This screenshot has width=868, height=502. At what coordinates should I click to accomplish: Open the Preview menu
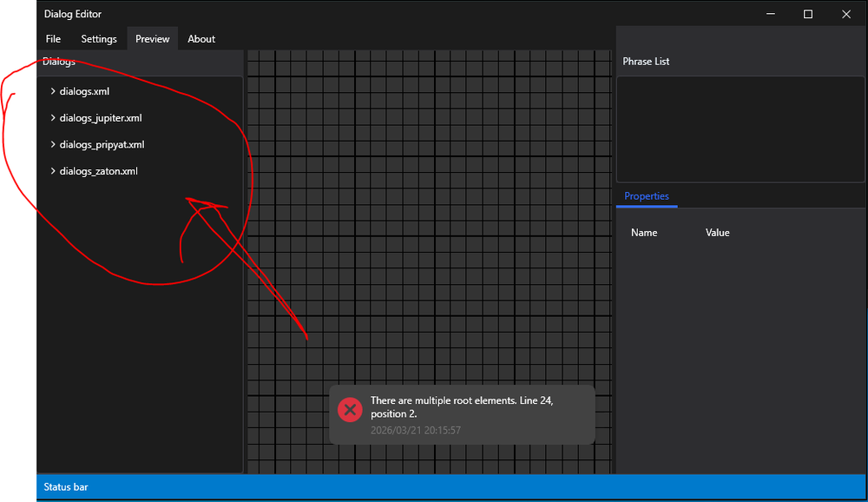[153, 39]
